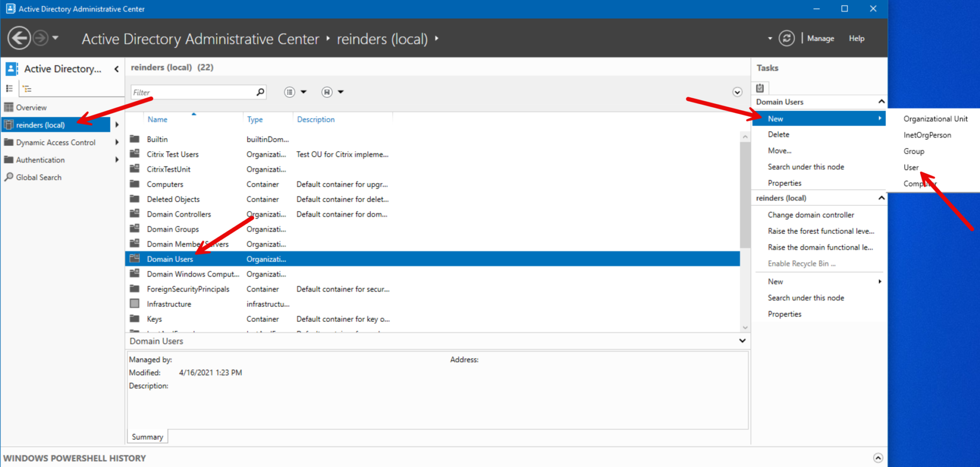
Task: Click the navigation history dropdown beside the back arrow
Action: click(56, 38)
